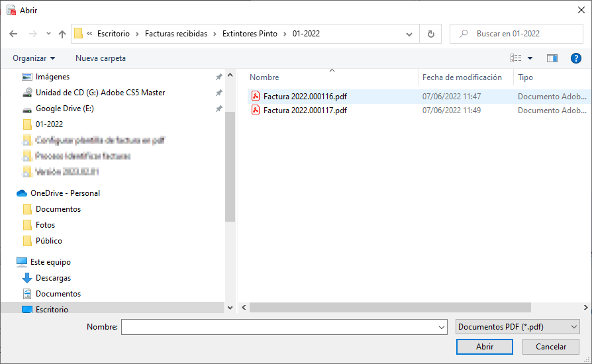Expand the Nombre field dropdown arrow
592x364 pixels.
(442, 327)
